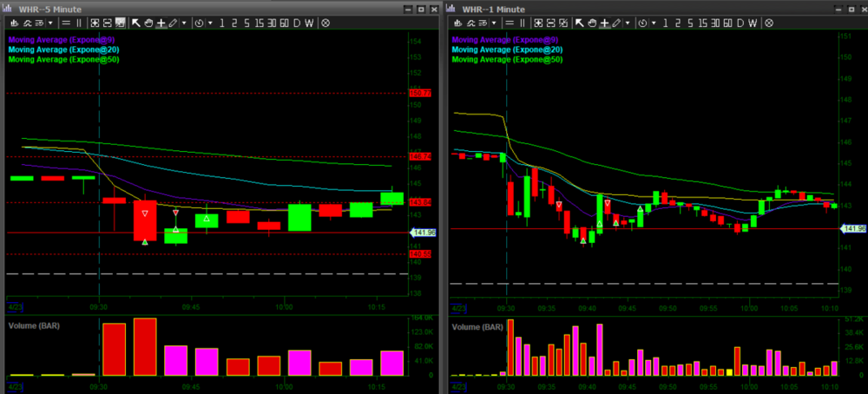Screen dimensions: 868x394
Task: Toggle the highlighted third layout button in 5 Minute toolbar
Action: (119, 23)
